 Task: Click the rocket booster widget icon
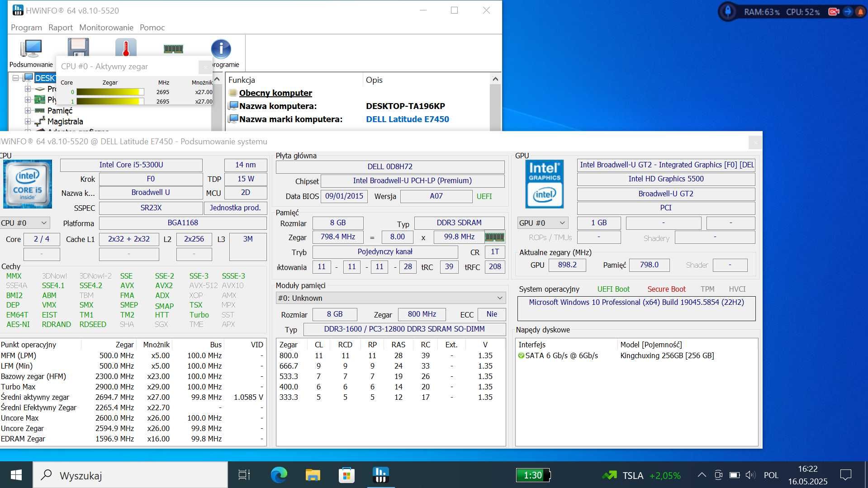tap(728, 11)
